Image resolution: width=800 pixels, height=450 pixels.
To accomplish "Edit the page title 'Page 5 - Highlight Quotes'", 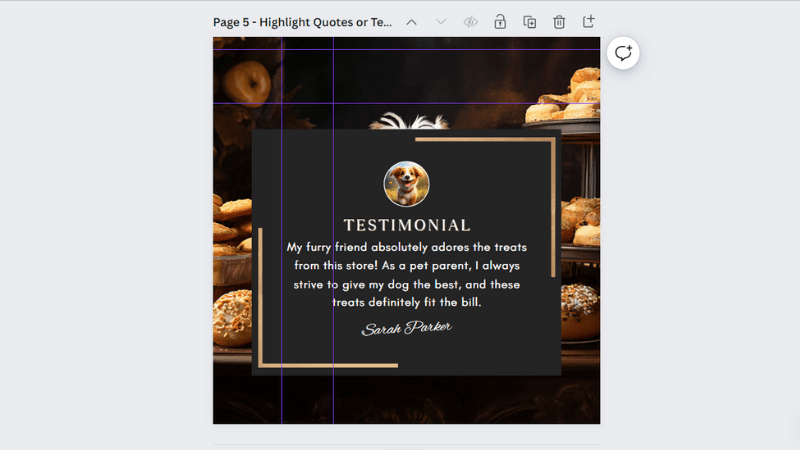I will [x=302, y=22].
